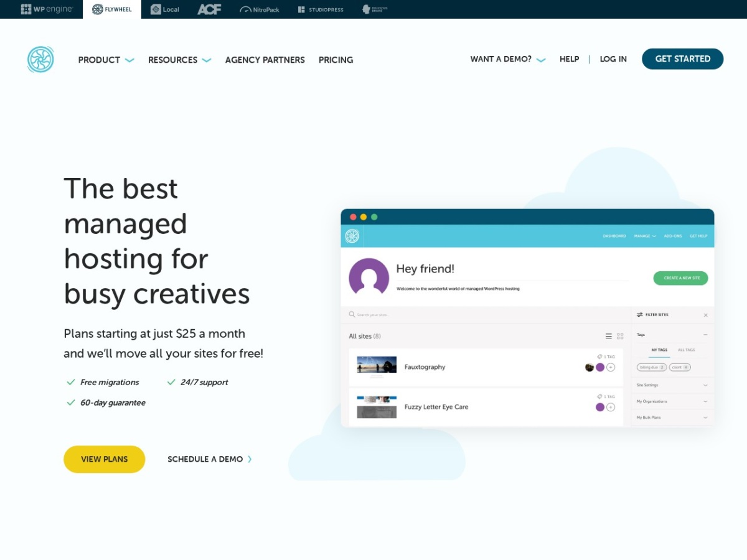This screenshot has height=560, width=747.
Task: Click the purple avatar on Fuzzy Letter row
Action: tap(600, 407)
